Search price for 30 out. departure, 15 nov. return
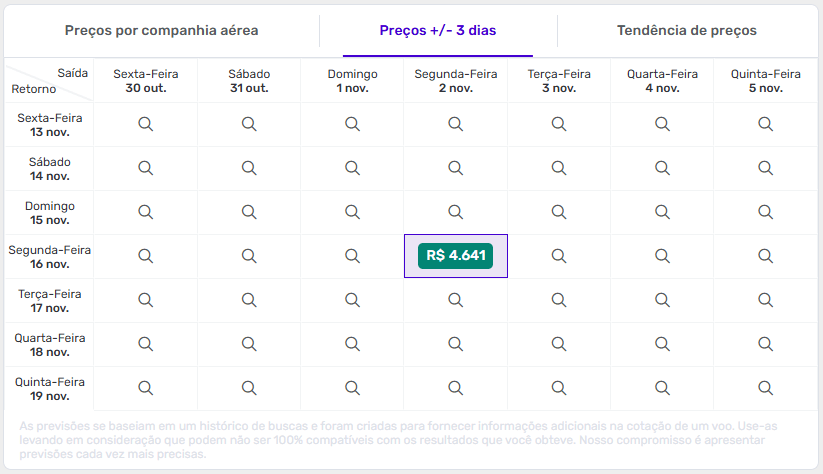823x474 pixels. (x=145, y=212)
